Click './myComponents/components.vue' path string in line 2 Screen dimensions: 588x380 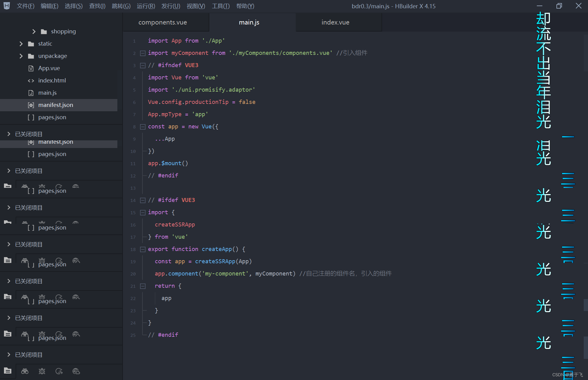pos(281,53)
